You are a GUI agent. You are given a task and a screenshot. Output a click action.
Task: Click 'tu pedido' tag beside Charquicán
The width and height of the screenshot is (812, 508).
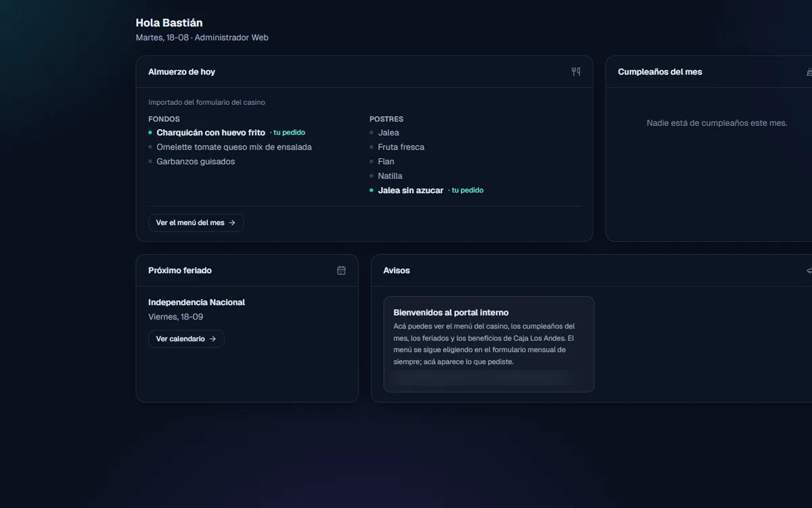(289, 133)
